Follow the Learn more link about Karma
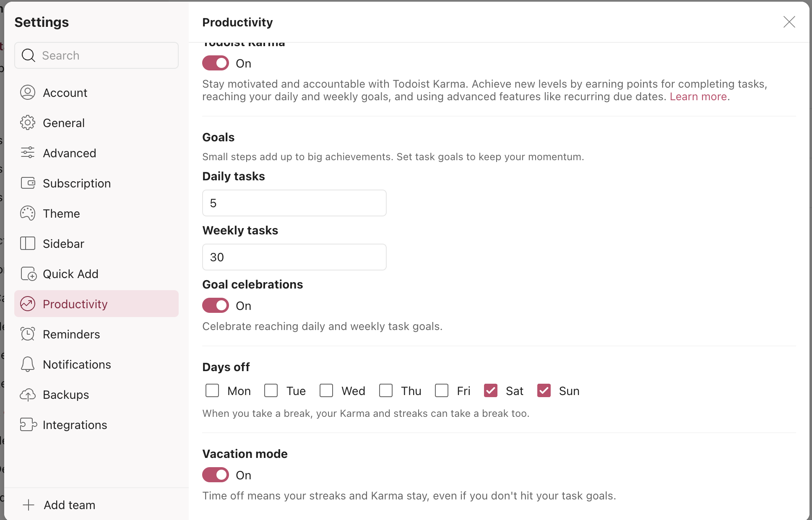This screenshot has height=520, width=812. pos(698,96)
